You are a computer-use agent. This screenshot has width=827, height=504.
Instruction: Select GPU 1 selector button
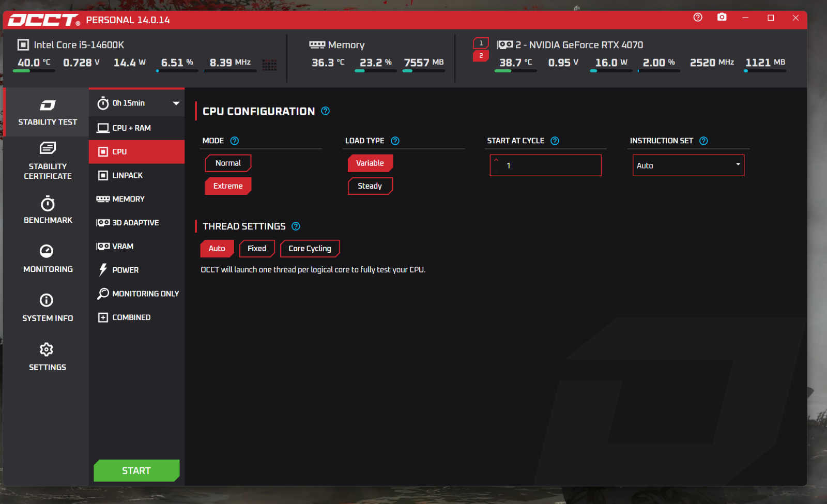481,43
